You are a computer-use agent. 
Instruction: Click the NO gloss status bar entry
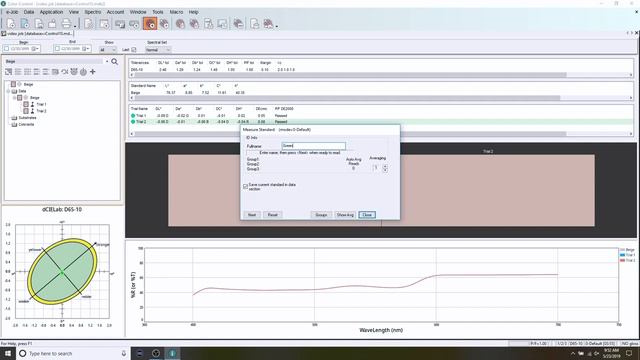[x=629, y=344]
